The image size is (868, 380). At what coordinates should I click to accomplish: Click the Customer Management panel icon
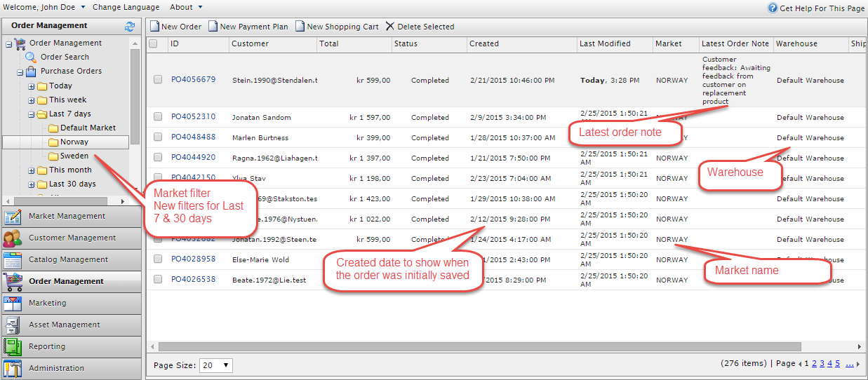coord(13,238)
